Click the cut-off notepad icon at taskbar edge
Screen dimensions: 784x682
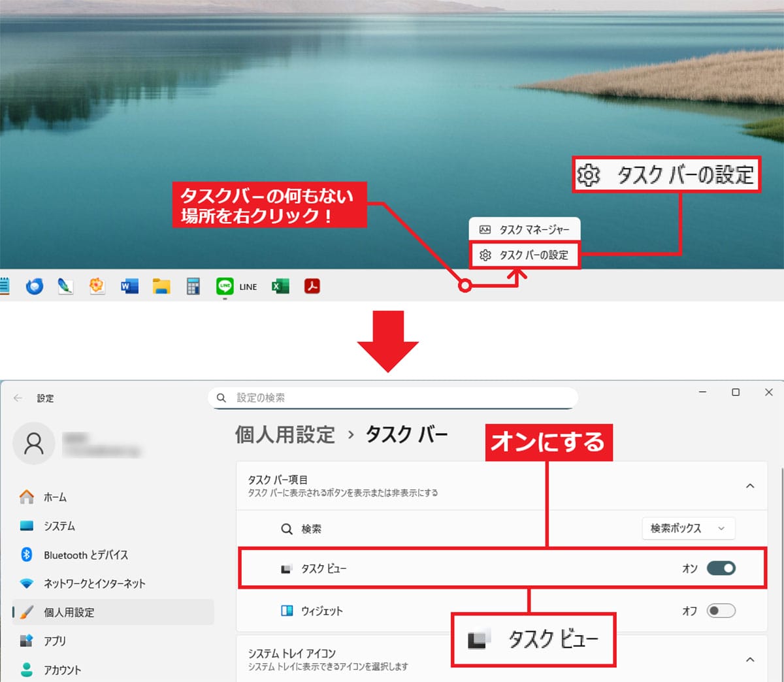4,286
